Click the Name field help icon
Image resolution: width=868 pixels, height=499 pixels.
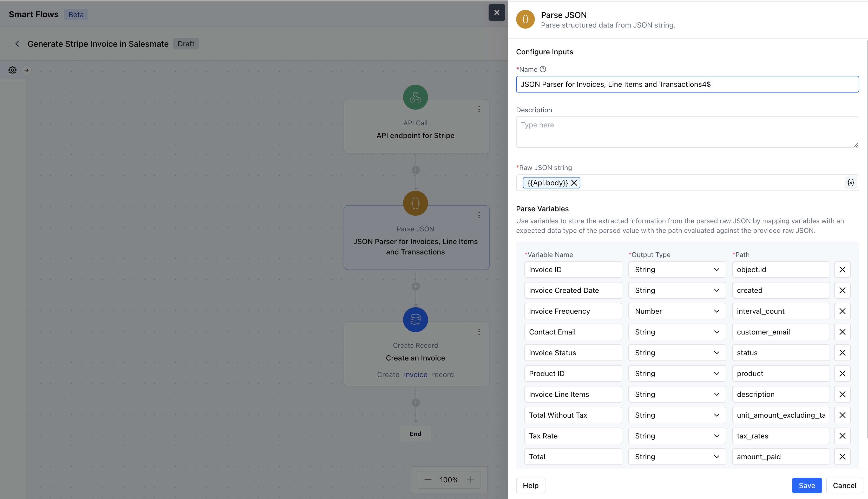543,69
